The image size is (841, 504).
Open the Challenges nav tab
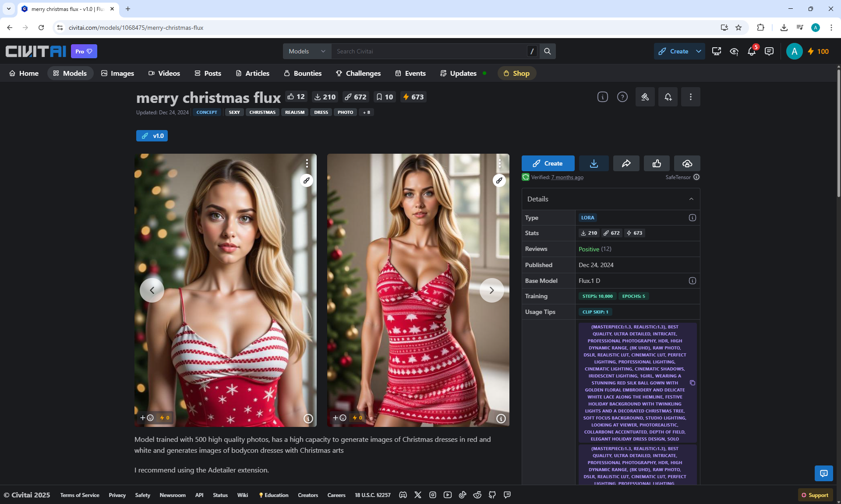(358, 73)
